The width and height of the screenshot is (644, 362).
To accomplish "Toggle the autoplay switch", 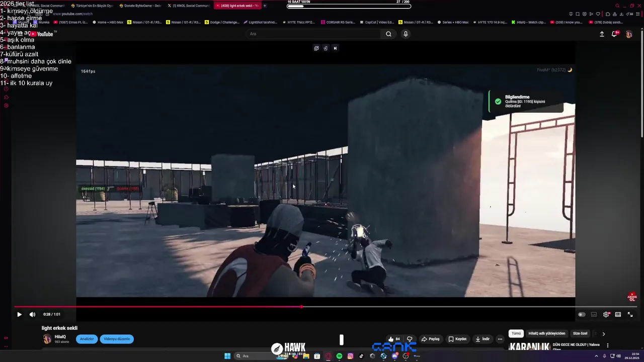I will tap(582, 315).
